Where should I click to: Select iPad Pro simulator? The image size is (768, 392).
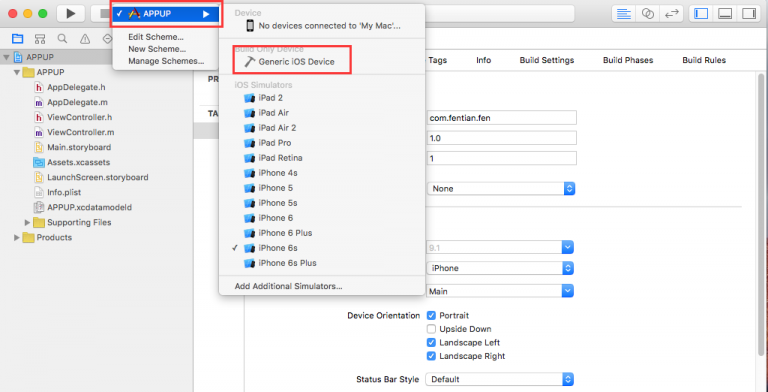274,143
